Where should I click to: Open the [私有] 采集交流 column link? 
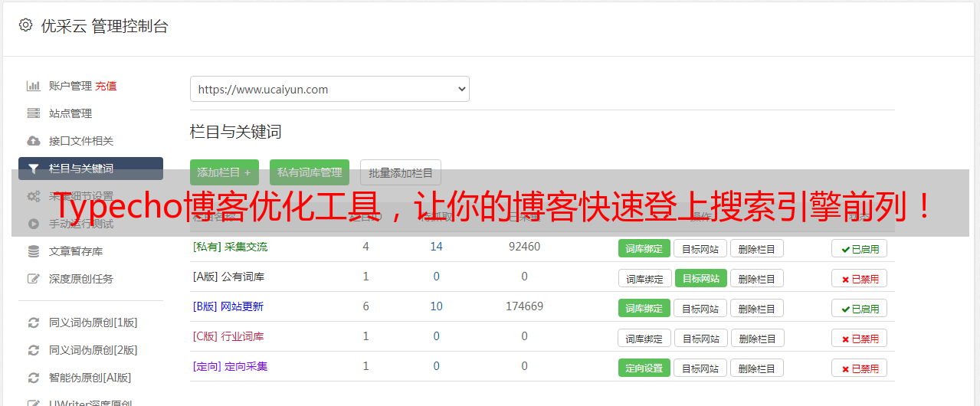[230, 247]
